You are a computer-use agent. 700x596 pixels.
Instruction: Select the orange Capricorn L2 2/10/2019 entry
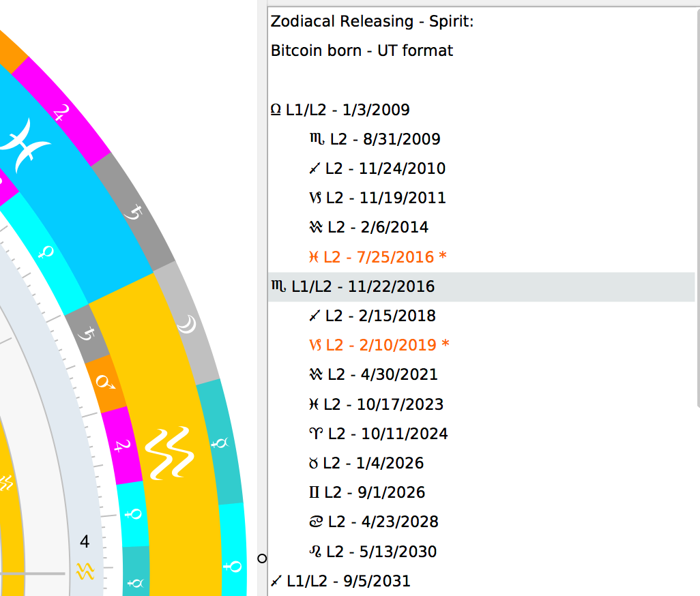coord(379,345)
